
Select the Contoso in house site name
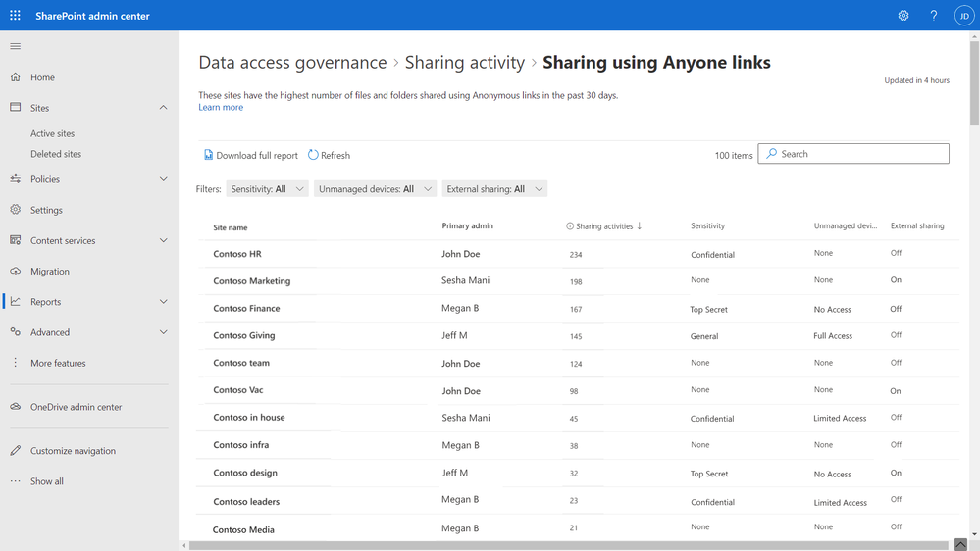click(249, 418)
